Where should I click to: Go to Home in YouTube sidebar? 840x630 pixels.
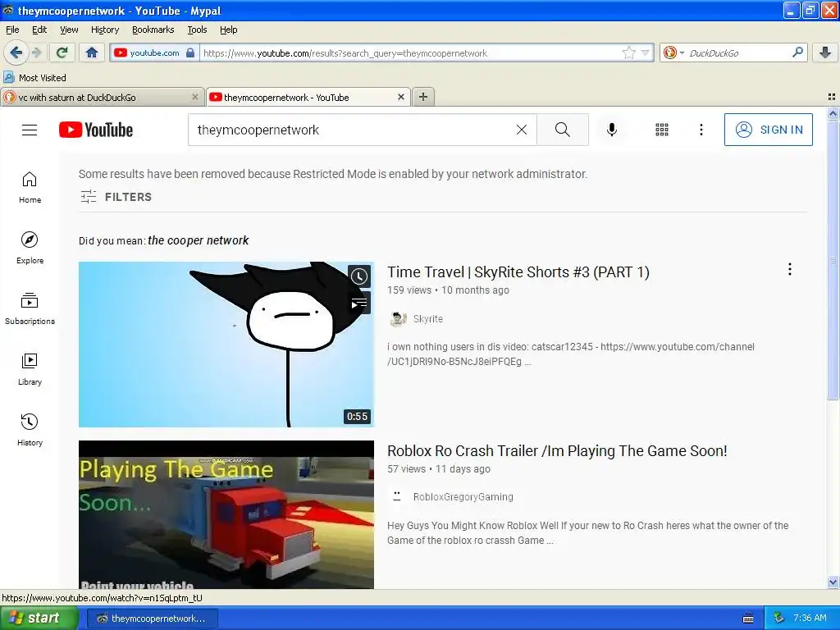pos(30,188)
